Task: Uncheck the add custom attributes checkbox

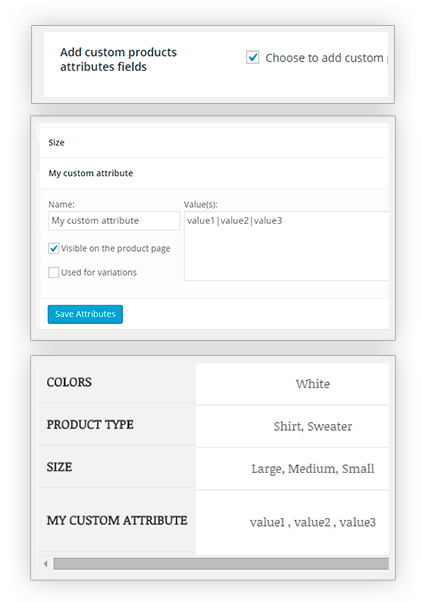Action: 252,58
